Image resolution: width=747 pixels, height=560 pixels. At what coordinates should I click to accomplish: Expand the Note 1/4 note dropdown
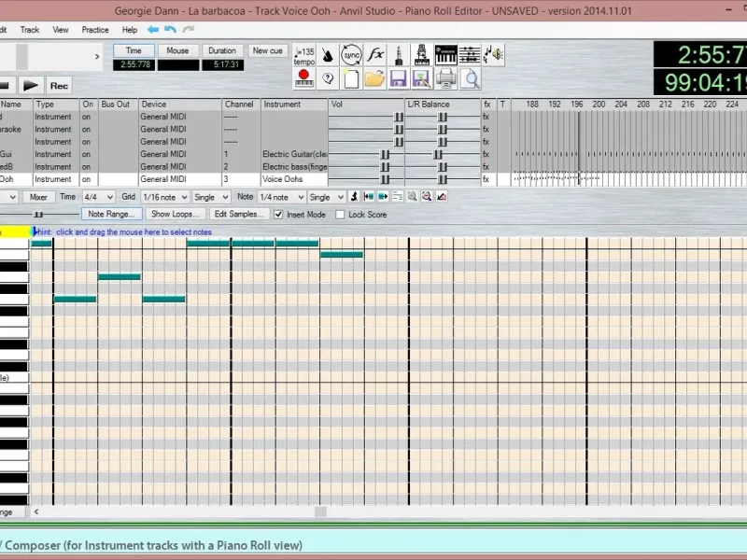point(281,197)
